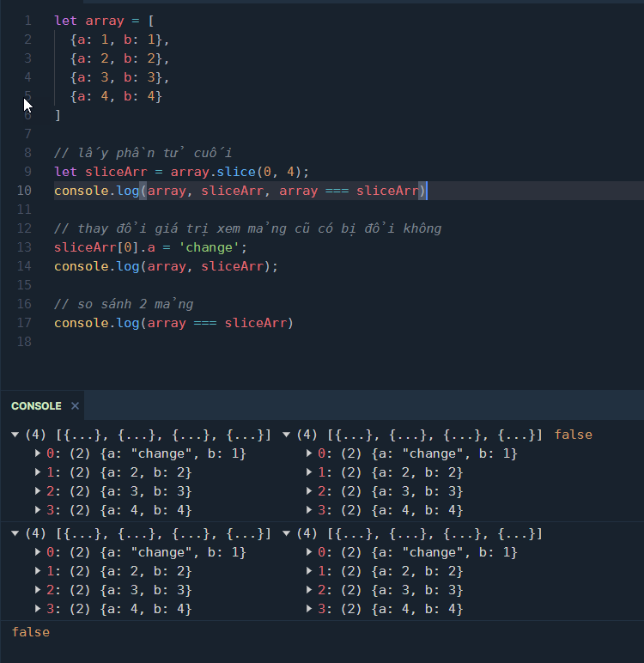Click the '{a: 3, b: 3},' code line
The image size is (644, 663).
pyautogui.click(x=119, y=77)
